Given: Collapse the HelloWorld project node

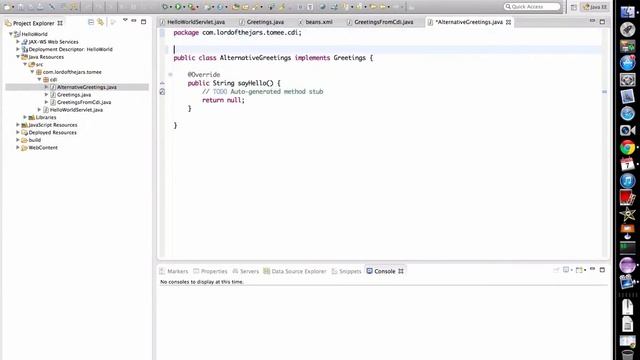Looking at the screenshot, I should [11, 34].
